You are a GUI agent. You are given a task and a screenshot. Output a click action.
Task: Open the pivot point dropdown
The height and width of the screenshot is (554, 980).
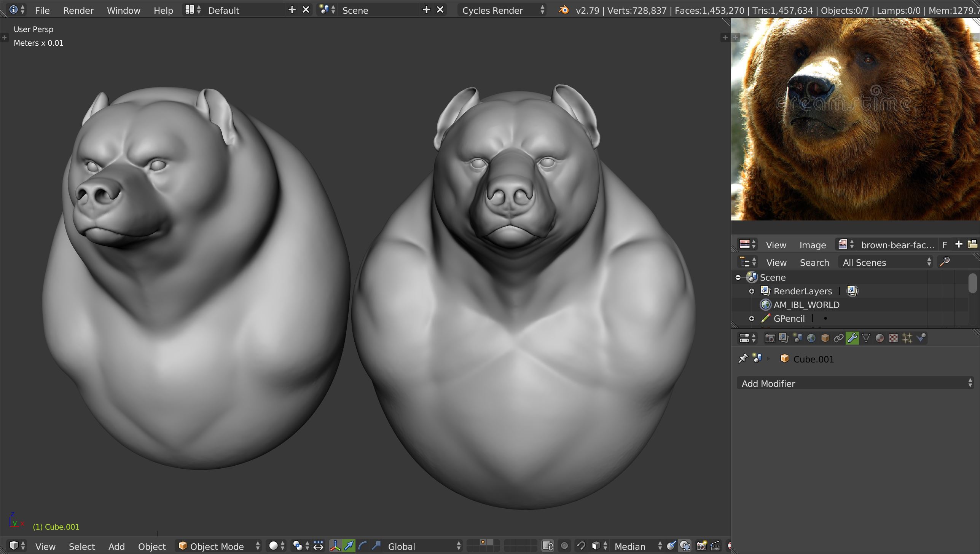coord(301,546)
